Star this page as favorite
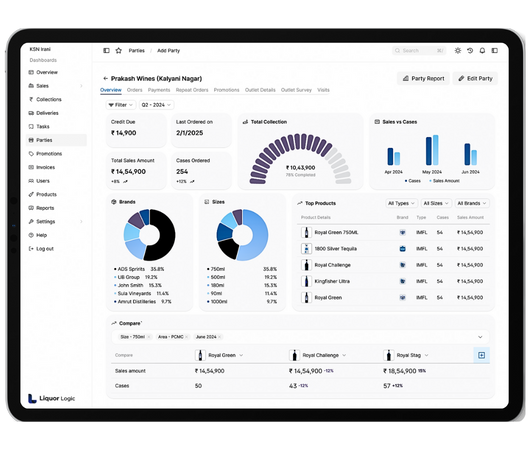The width and height of the screenshot is (530, 450). [x=119, y=50]
